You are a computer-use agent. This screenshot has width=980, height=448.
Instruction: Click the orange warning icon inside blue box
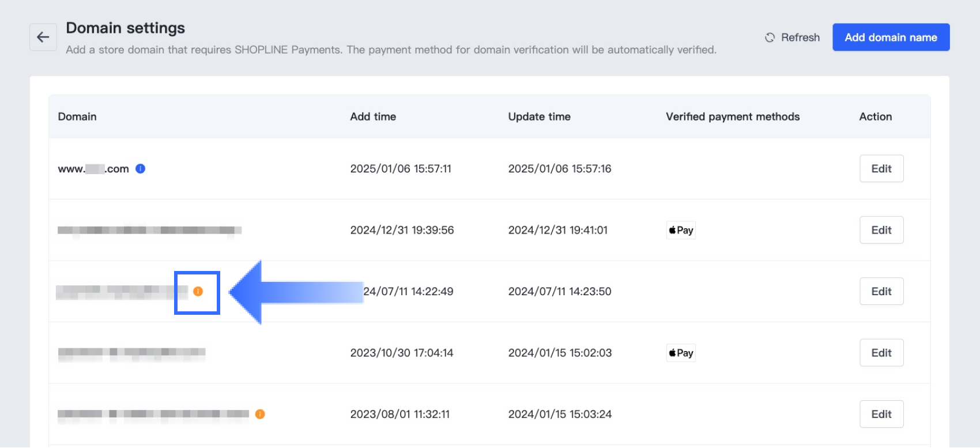(x=198, y=291)
